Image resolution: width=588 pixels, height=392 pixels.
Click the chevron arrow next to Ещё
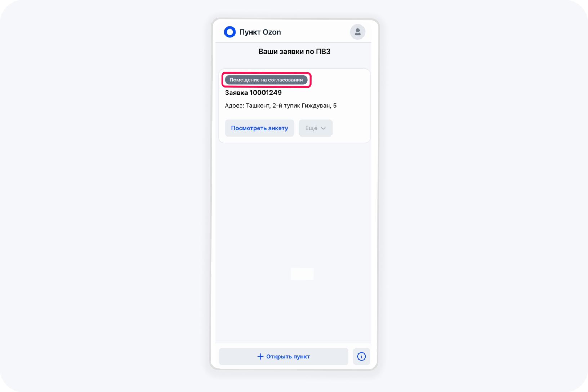pyautogui.click(x=323, y=128)
